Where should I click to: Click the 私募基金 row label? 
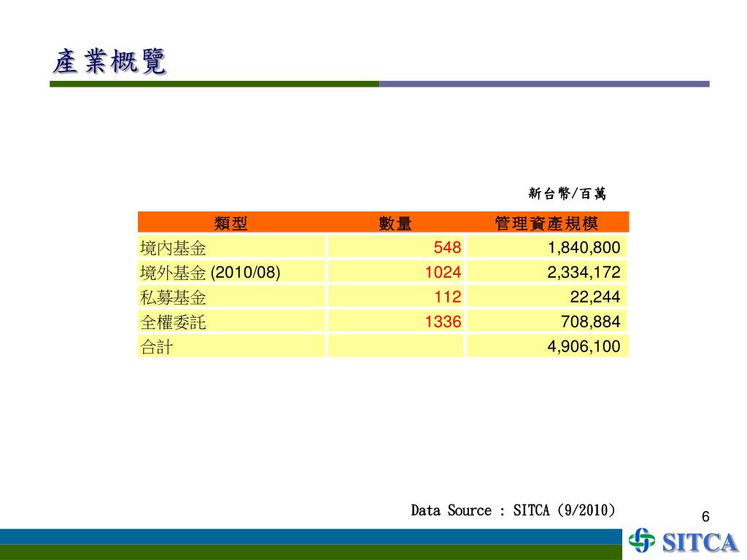tap(173, 297)
